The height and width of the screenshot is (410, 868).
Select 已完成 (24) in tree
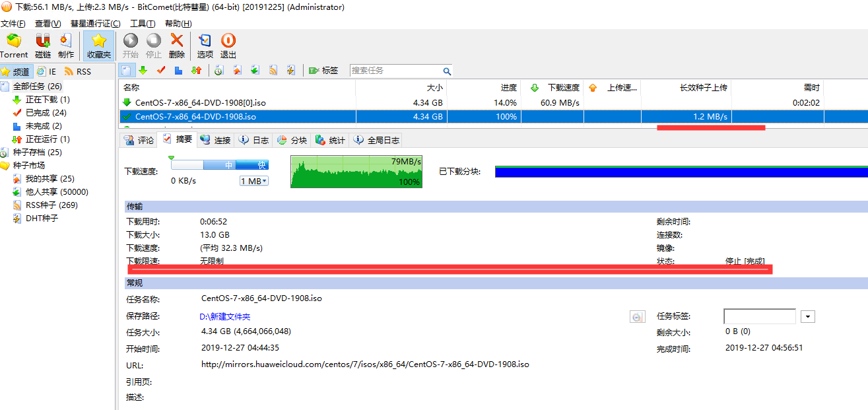pyautogui.click(x=46, y=113)
